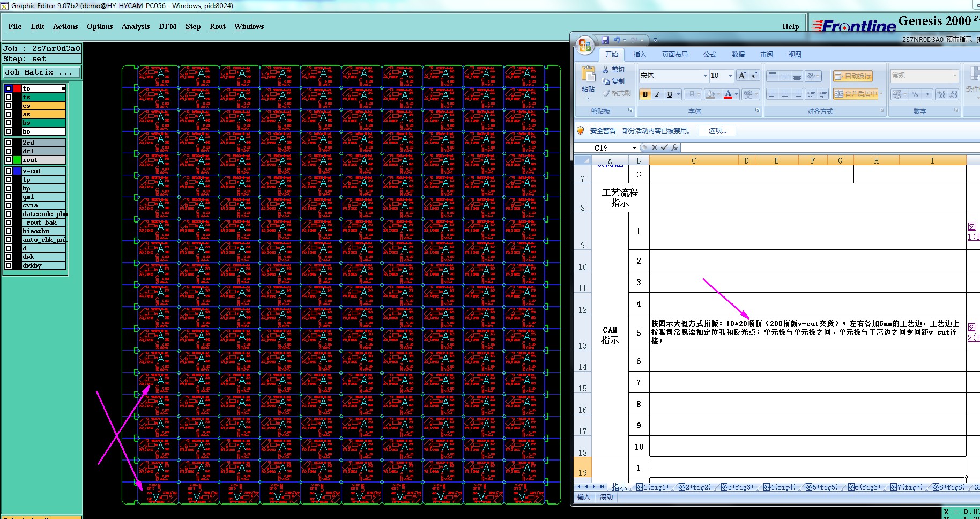Expand the merge and center dropdown arrow

(x=881, y=93)
